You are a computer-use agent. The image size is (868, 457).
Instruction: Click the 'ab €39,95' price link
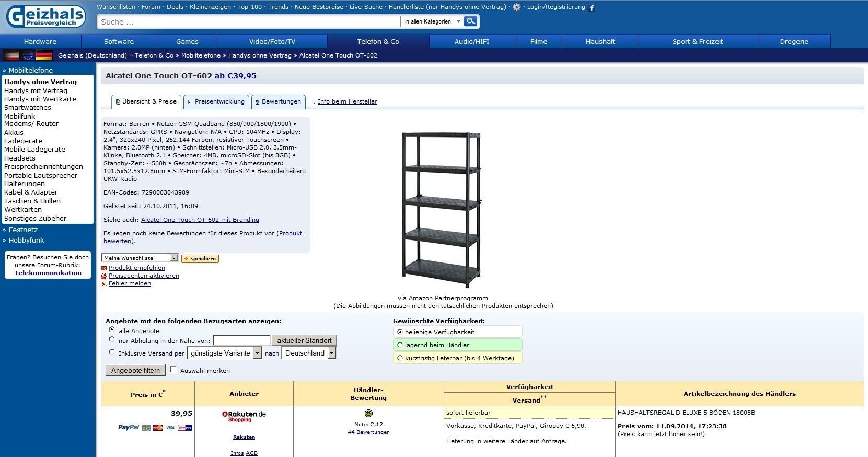[236, 76]
